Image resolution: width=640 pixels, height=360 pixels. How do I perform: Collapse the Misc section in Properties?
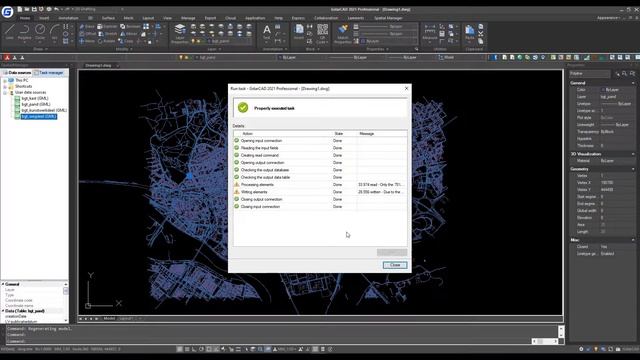pos(633,240)
